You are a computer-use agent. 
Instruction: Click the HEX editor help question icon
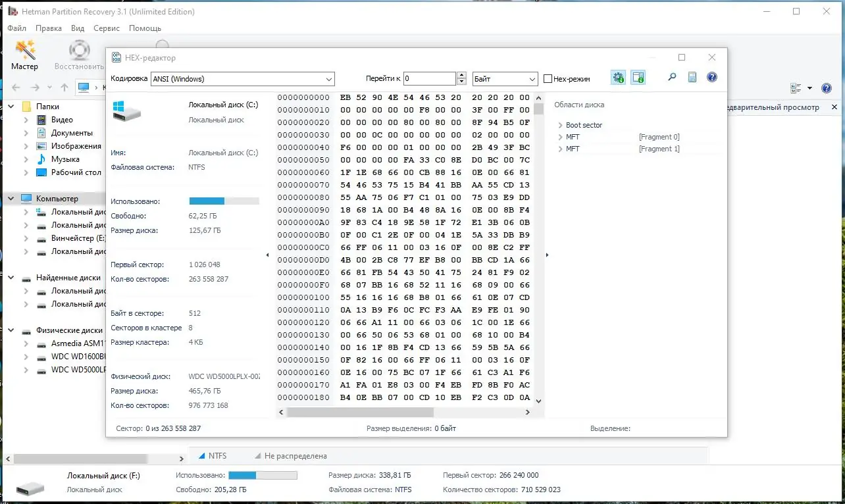point(711,78)
